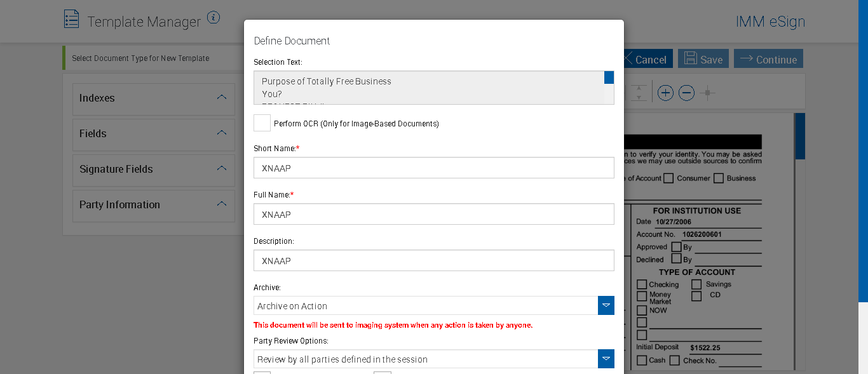Viewport: 868px width, 374px height.
Task: Expand the Indexes panel
Action: pos(221,98)
